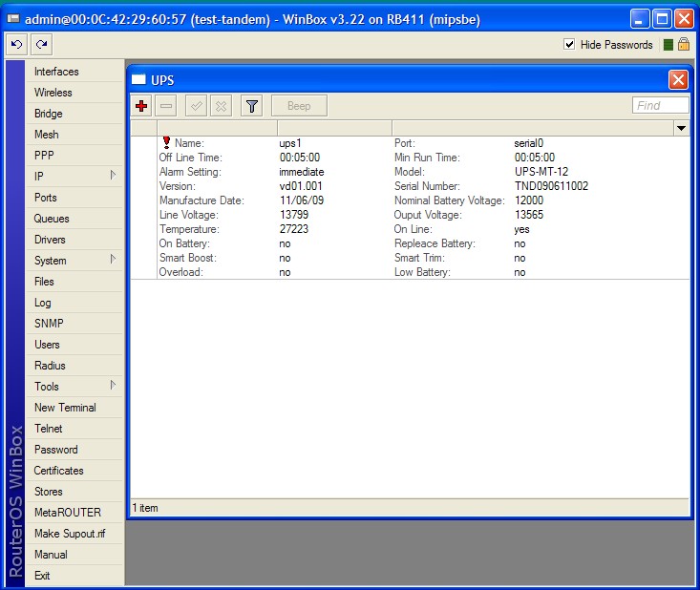The height and width of the screenshot is (590, 700).
Task: Open the Certificates menu
Action: click(x=74, y=470)
